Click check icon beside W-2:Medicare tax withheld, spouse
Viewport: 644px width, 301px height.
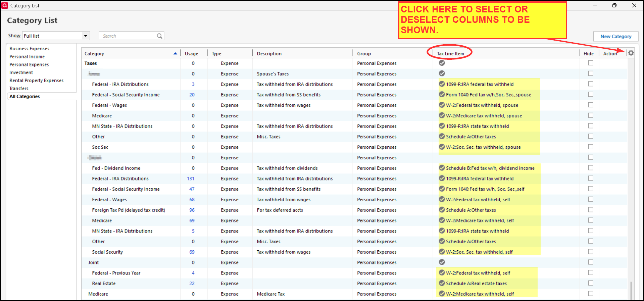click(x=442, y=115)
